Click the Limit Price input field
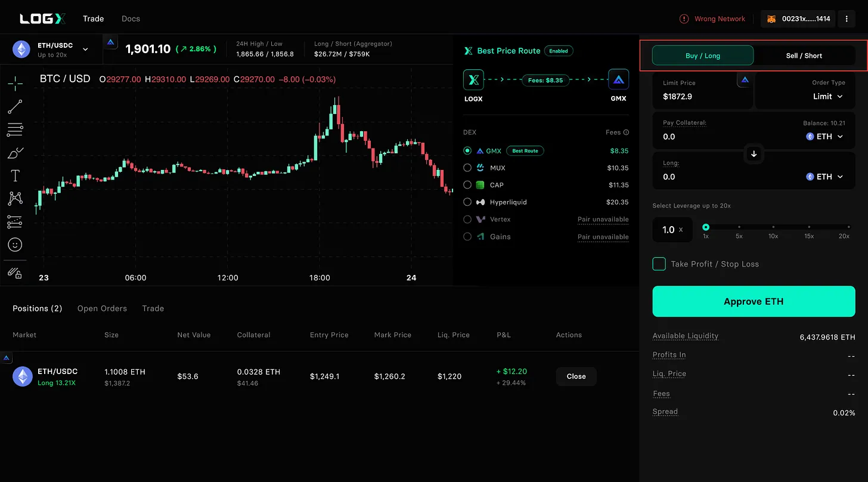This screenshot has width=868, height=482. click(702, 91)
